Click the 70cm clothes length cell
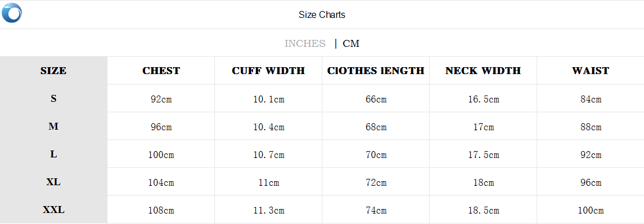644x224 pixels. click(376, 155)
